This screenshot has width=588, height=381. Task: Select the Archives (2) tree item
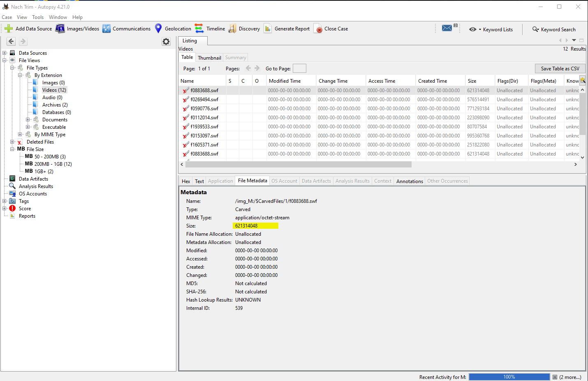55,105
